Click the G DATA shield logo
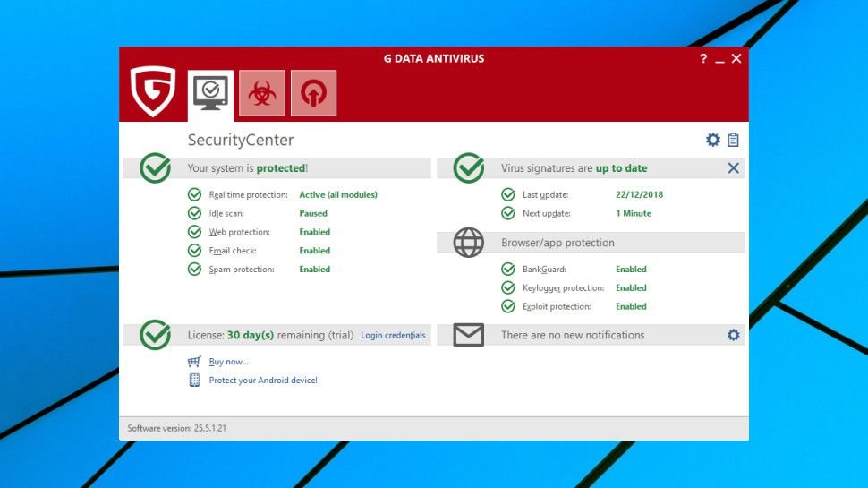 tap(153, 91)
